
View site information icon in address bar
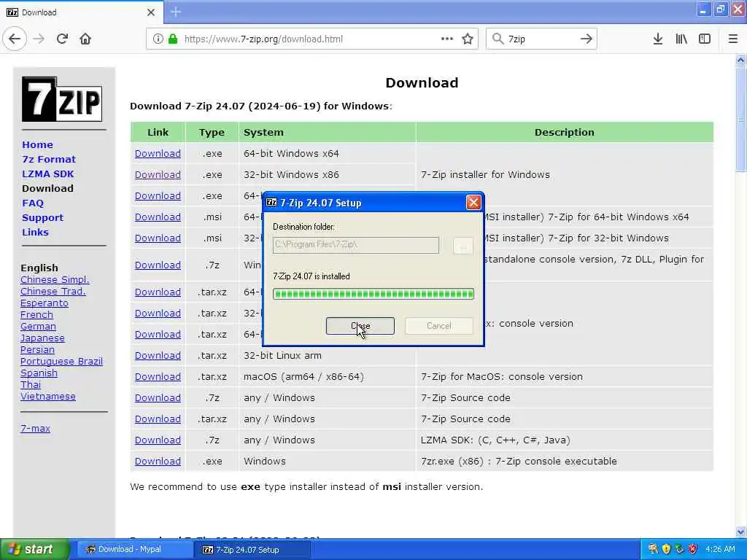(158, 39)
